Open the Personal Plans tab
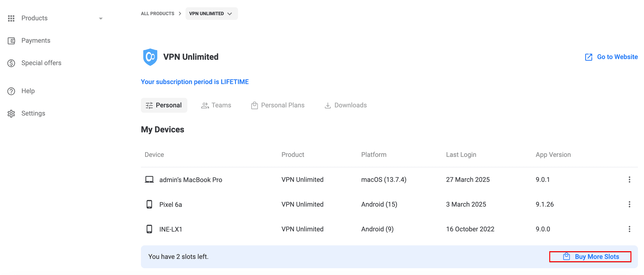 (277, 105)
